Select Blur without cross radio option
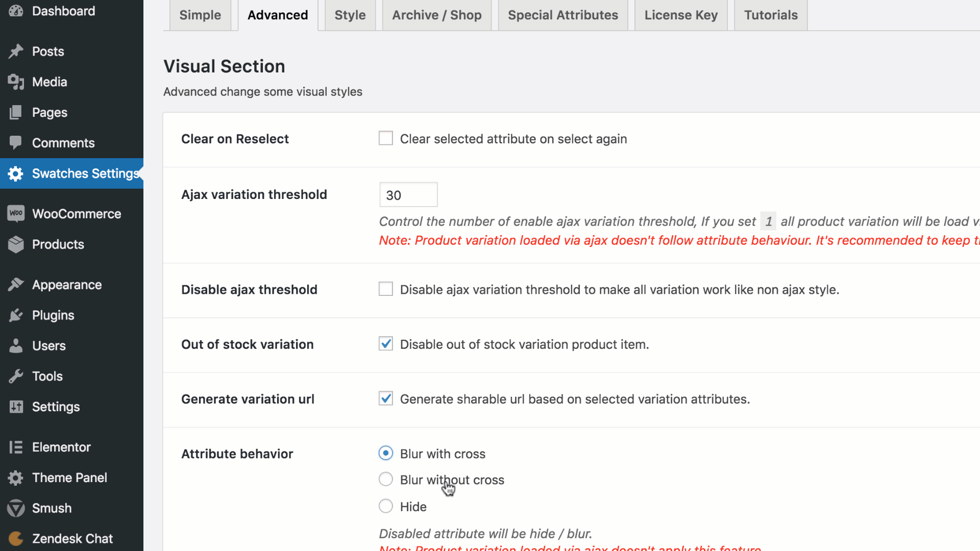 386,480
